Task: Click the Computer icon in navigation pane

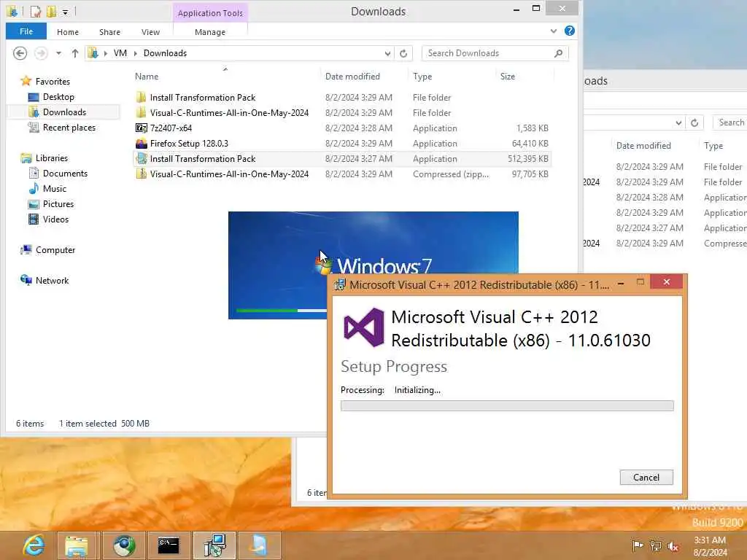Action: pos(26,250)
